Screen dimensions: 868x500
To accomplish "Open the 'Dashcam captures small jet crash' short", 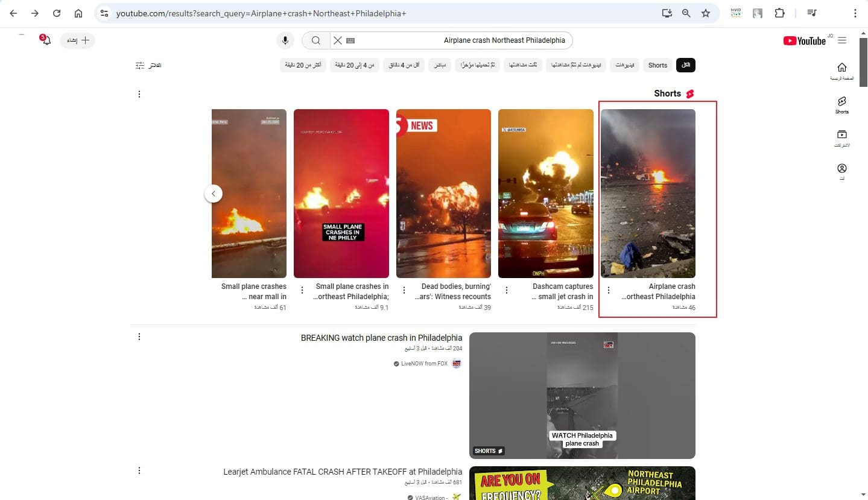I will click(x=545, y=193).
